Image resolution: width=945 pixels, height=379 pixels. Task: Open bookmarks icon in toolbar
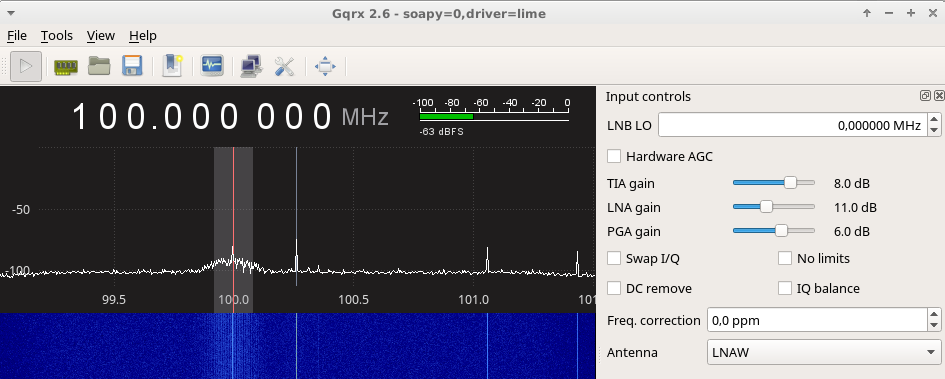(x=172, y=66)
